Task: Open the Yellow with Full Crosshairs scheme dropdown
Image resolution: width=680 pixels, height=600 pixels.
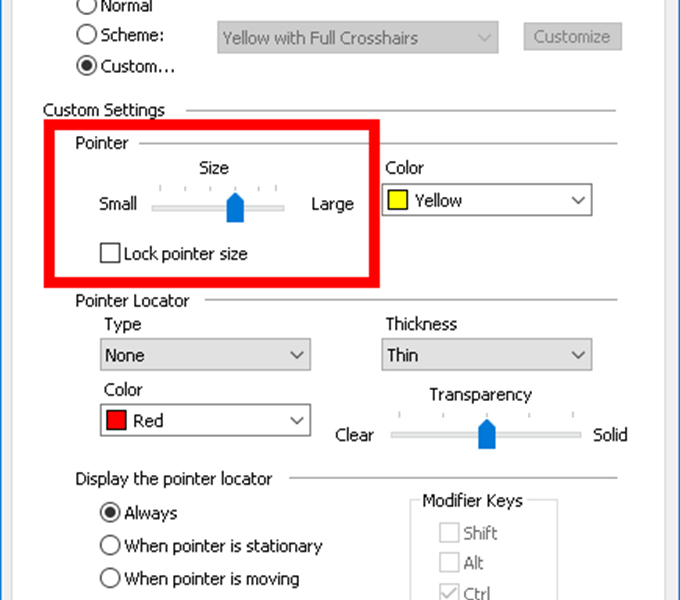Action: [x=358, y=37]
